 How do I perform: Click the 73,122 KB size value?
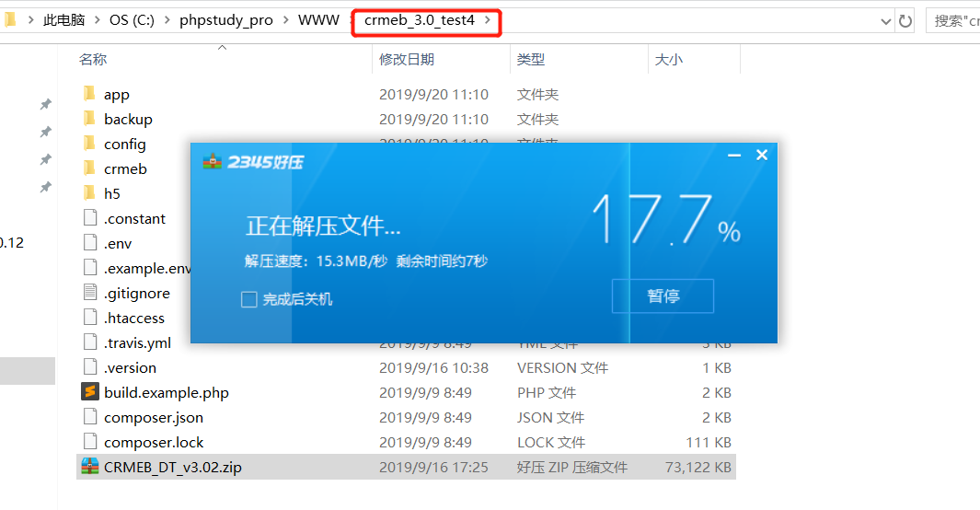(x=698, y=467)
